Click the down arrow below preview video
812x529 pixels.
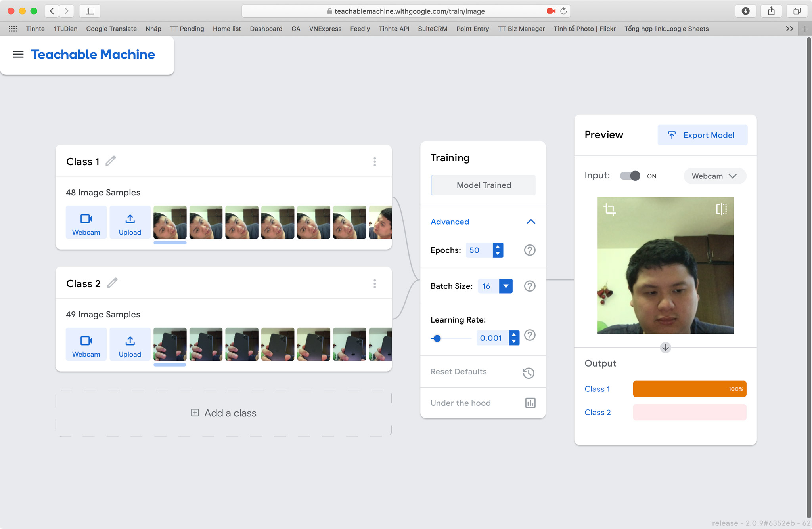coord(665,348)
